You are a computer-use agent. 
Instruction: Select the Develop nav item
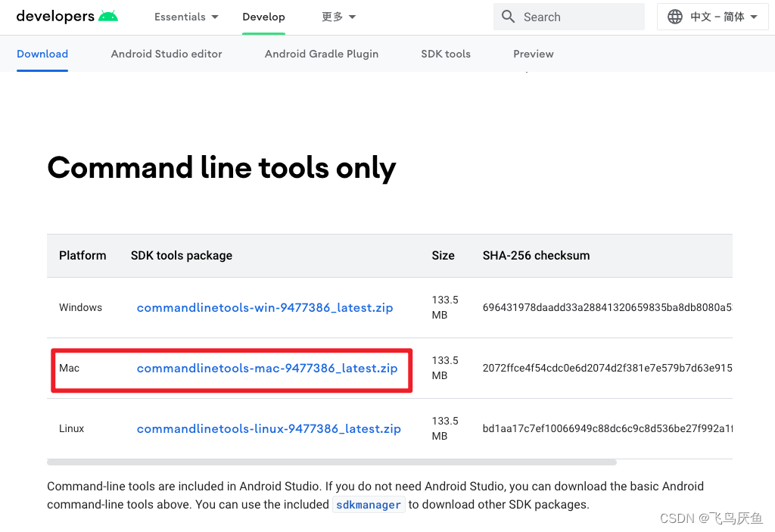tap(263, 17)
